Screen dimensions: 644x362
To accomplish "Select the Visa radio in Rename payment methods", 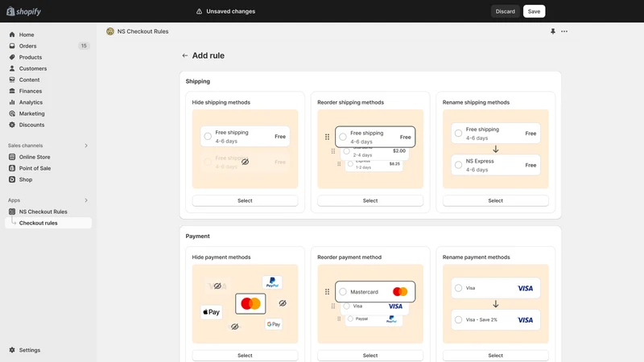I will pos(458,288).
